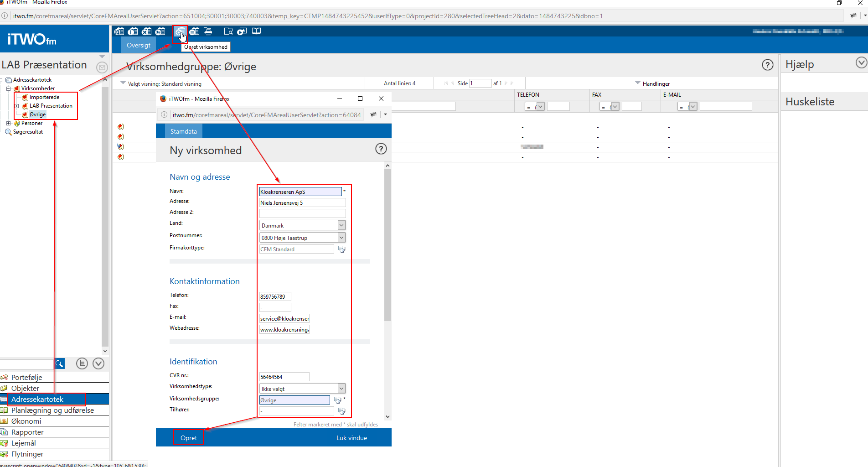Click the Opret button
The height and width of the screenshot is (467, 868).
(188, 438)
